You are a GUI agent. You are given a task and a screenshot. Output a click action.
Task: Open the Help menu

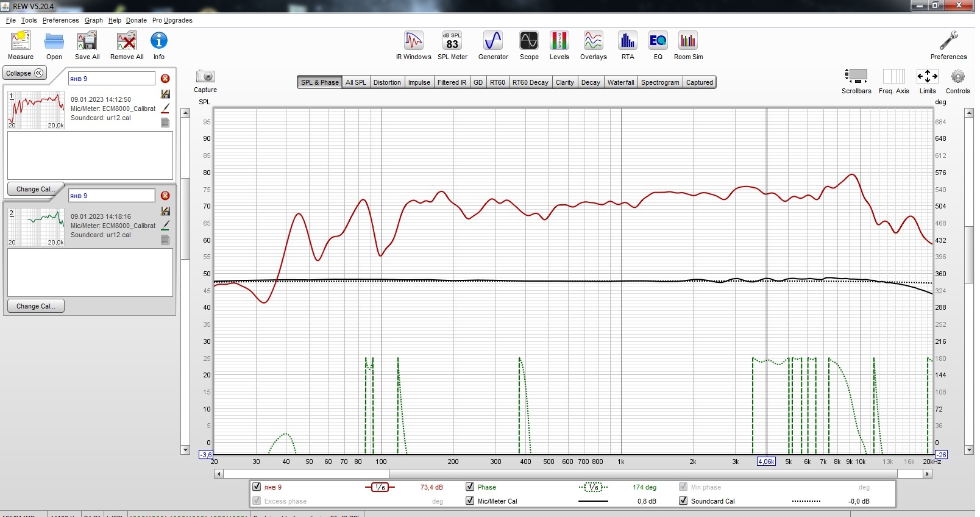click(x=115, y=20)
